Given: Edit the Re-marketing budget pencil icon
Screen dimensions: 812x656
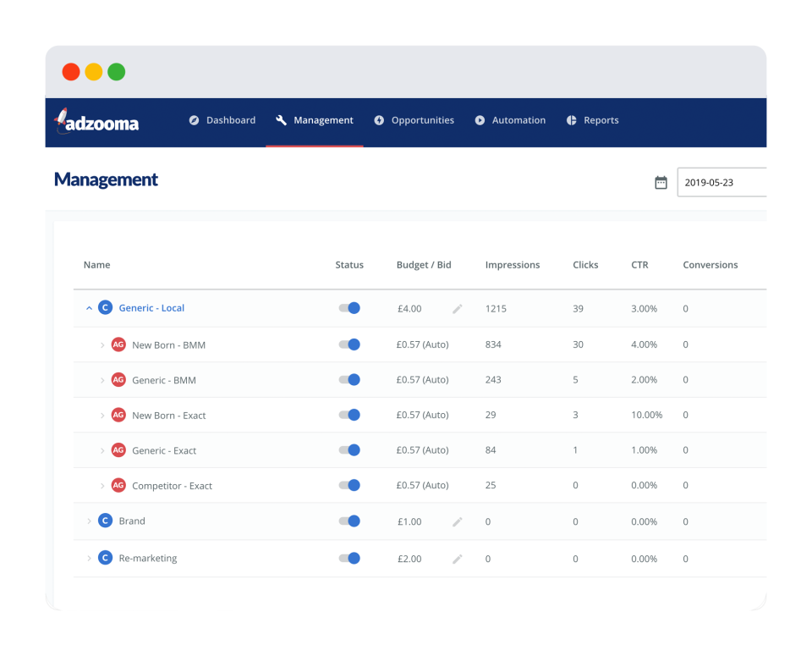Looking at the screenshot, I should [458, 560].
